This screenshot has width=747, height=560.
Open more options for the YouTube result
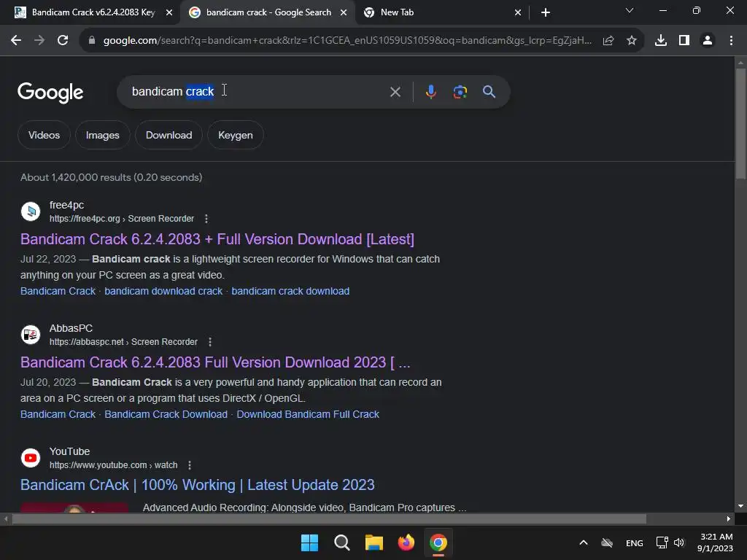(x=190, y=465)
